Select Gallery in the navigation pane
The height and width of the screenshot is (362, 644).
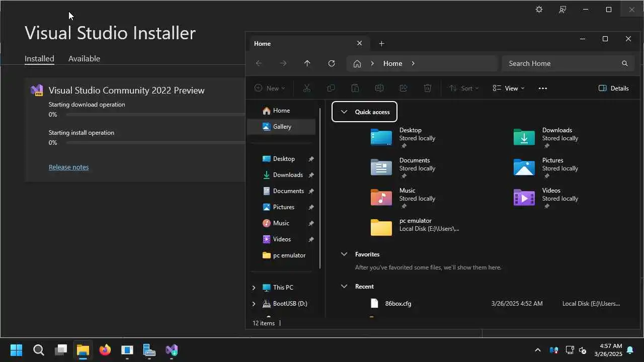[281, 127]
